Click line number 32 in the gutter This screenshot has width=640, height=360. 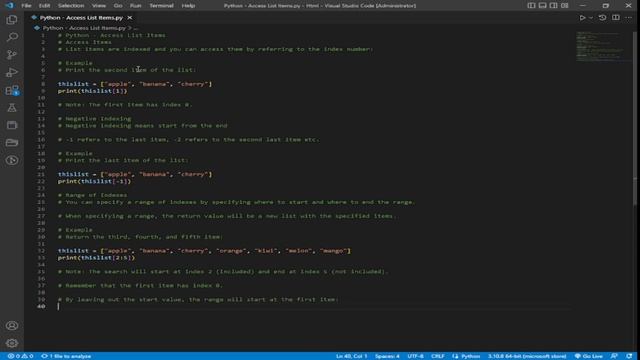[41, 251]
